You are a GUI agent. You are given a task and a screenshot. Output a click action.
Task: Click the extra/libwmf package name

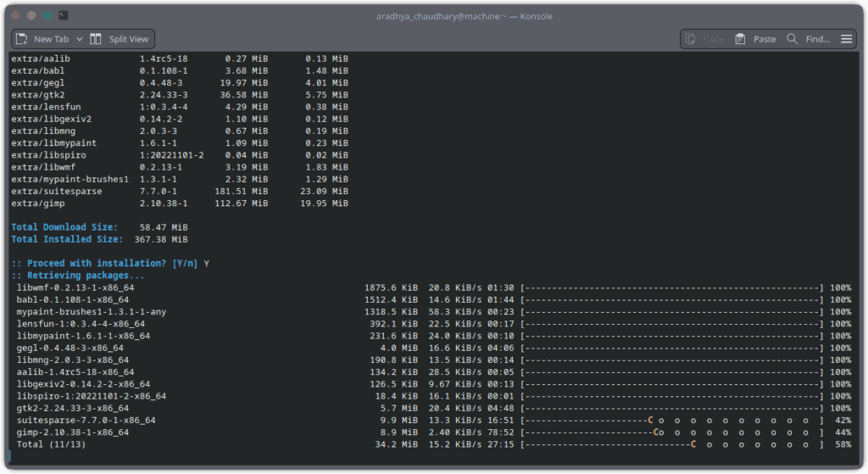(43, 167)
